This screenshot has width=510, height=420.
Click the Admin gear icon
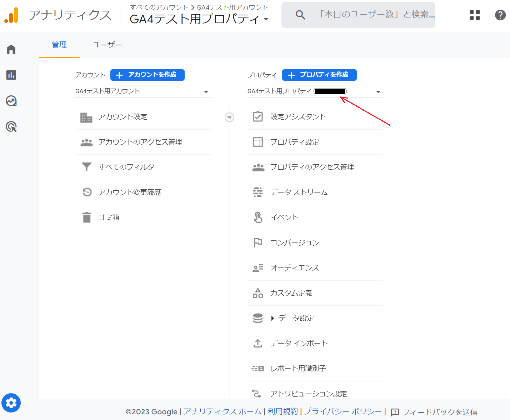pos(11,403)
